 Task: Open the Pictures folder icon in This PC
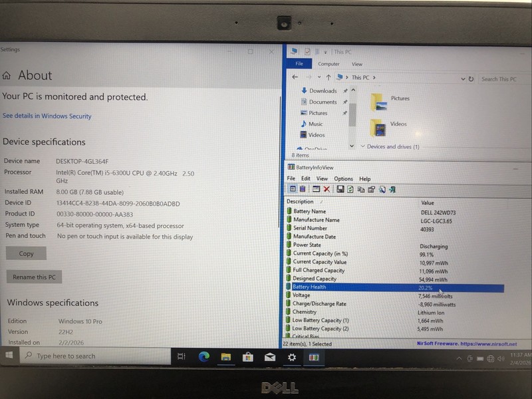pyautogui.click(x=378, y=102)
